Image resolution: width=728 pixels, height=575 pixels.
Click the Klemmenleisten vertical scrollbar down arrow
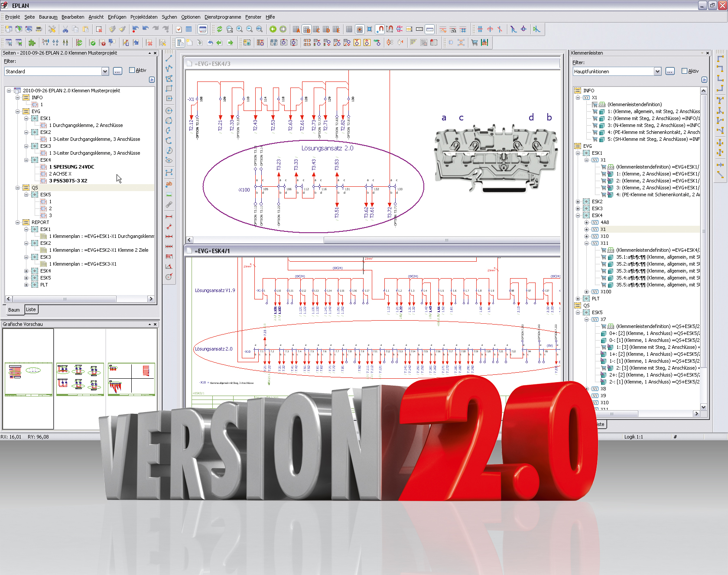pos(703,407)
